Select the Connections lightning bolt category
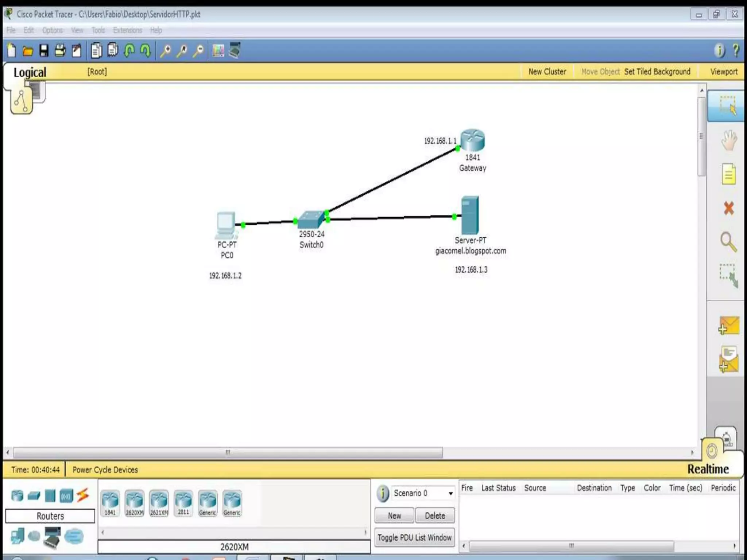 (83, 495)
